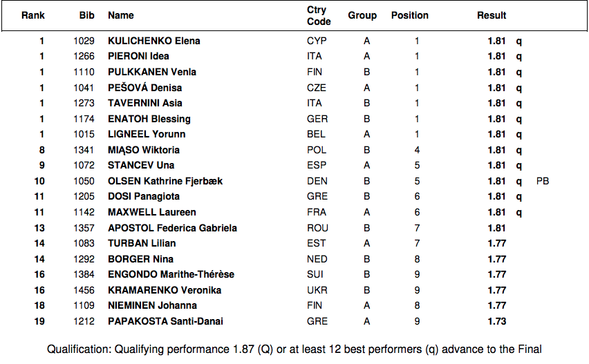Click on PULKKANEN Venla's name
589x364 pixels.
(x=152, y=72)
